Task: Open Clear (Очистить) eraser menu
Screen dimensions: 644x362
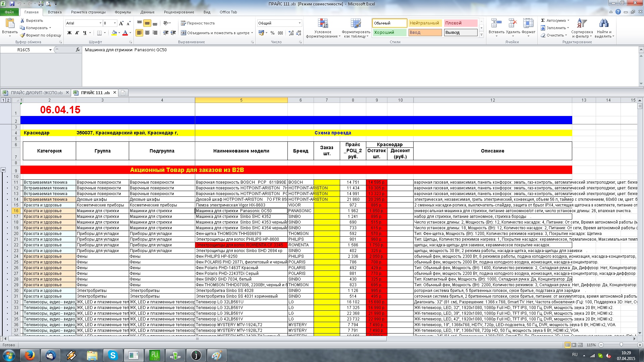Action: [x=553, y=35]
